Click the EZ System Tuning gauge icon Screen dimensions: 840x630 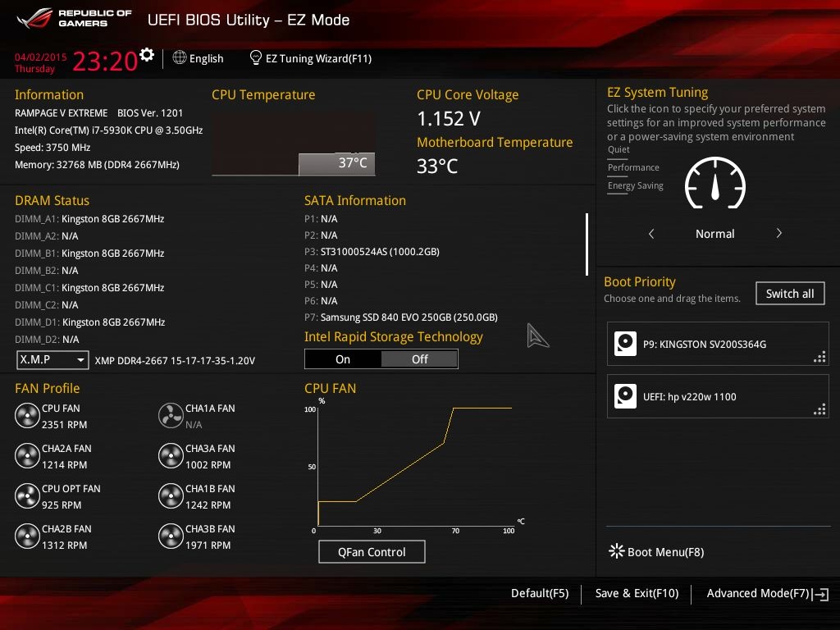point(714,183)
